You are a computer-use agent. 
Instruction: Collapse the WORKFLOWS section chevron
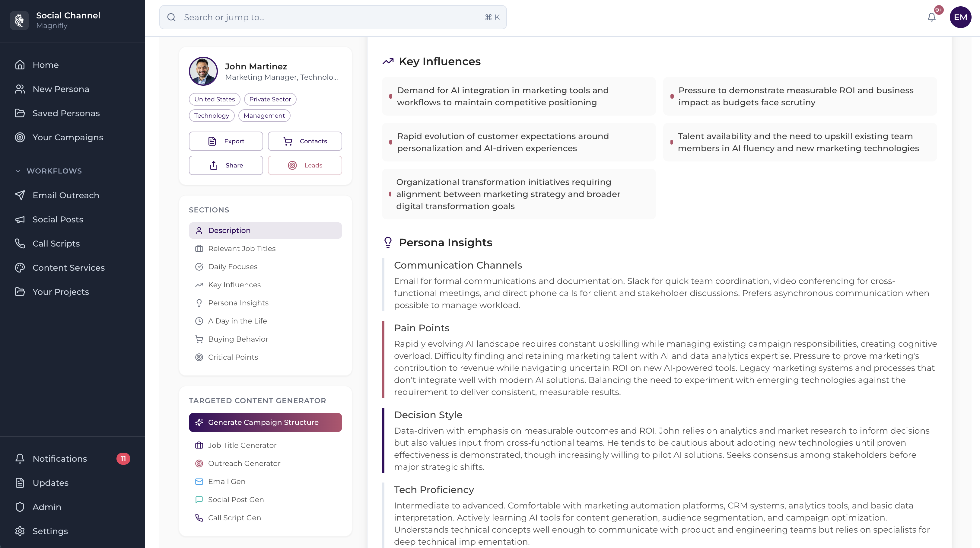tap(18, 171)
